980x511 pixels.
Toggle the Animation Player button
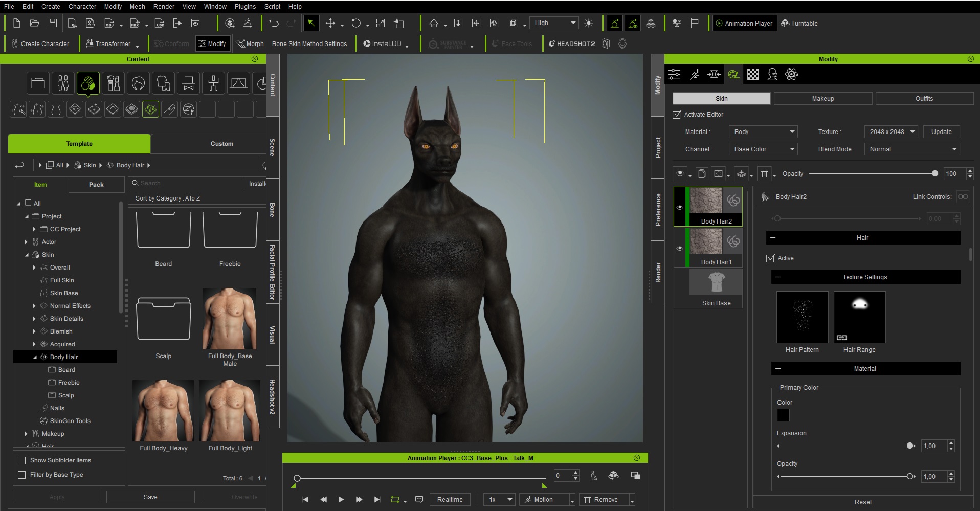coord(744,23)
